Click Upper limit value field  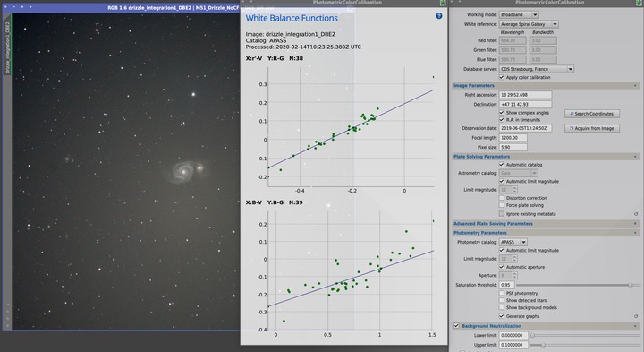(x=513, y=345)
